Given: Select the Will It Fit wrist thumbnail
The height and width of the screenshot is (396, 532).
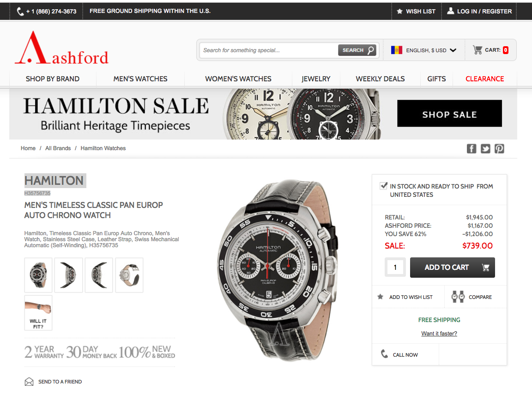Looking at the screenshot, I should (38, 313).
